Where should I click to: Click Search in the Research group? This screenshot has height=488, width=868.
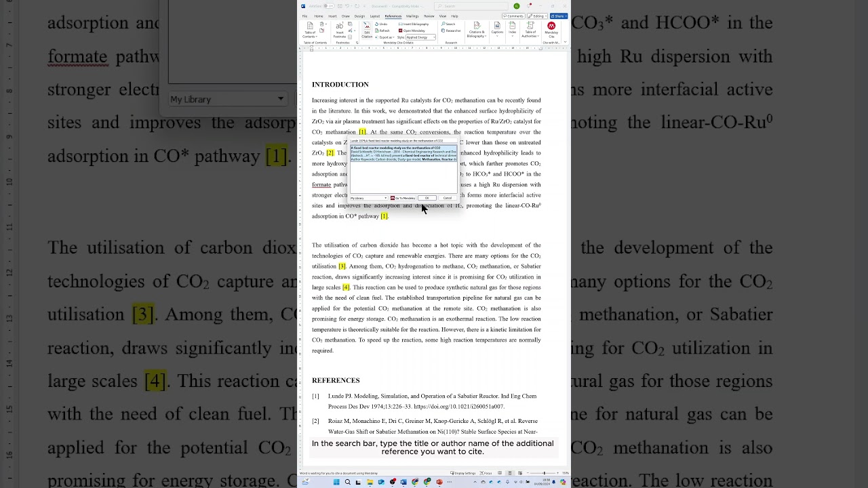(448, 24)
